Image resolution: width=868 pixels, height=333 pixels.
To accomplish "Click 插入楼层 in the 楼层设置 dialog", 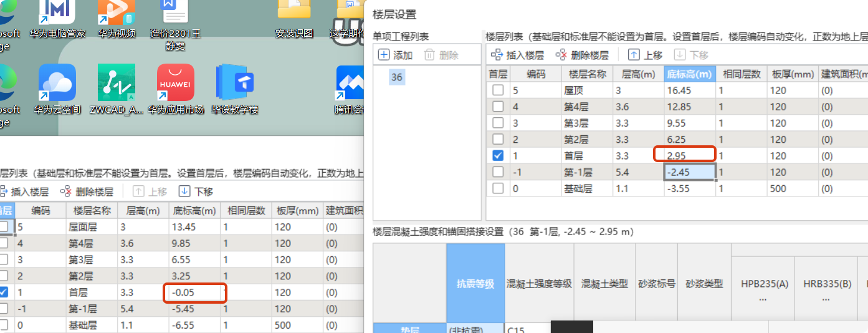I will [518, 55].
